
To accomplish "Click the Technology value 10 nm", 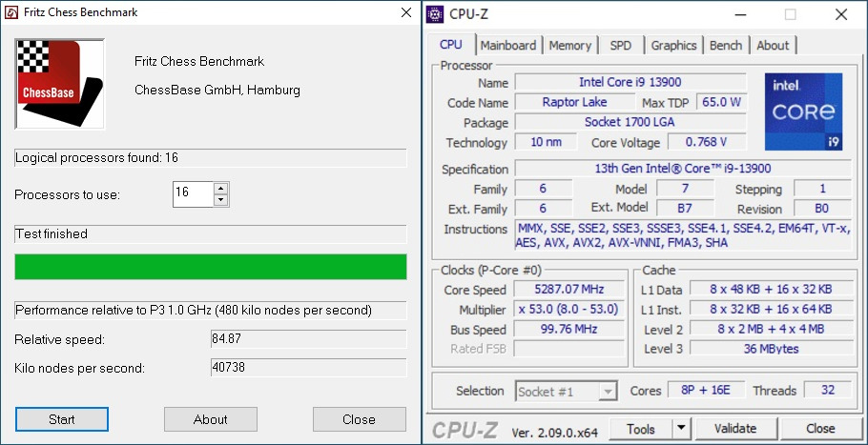I will [x=546, y=142].
